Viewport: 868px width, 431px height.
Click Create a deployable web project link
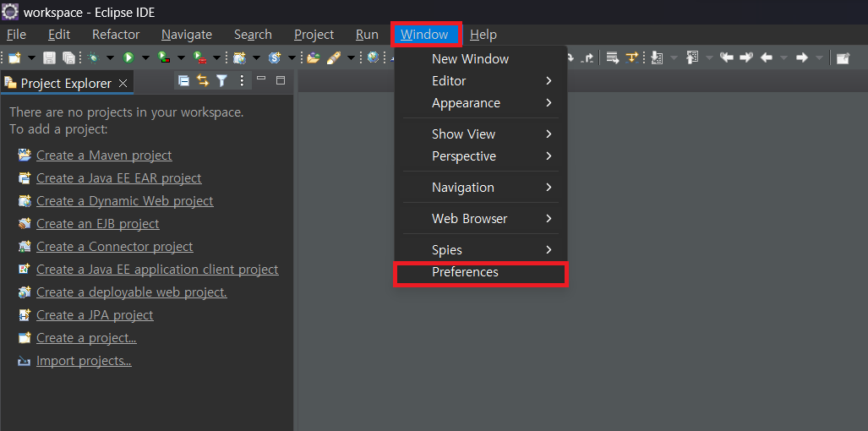click(131, 292)
